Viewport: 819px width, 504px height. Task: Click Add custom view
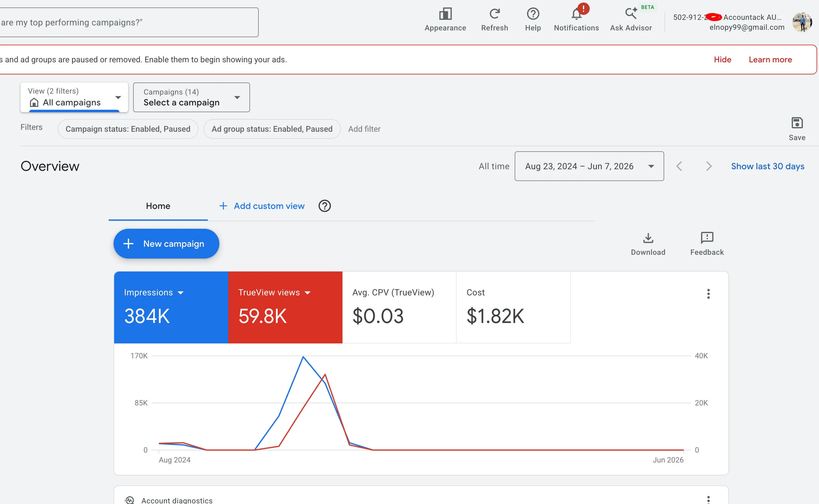[x=261, y=206]
